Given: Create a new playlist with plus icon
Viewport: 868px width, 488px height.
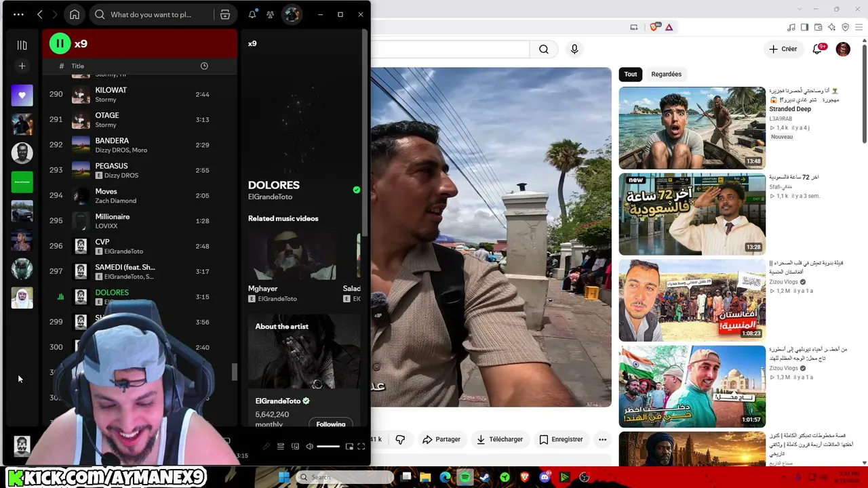Looking at the screenshot, I should tap(22, 66).
